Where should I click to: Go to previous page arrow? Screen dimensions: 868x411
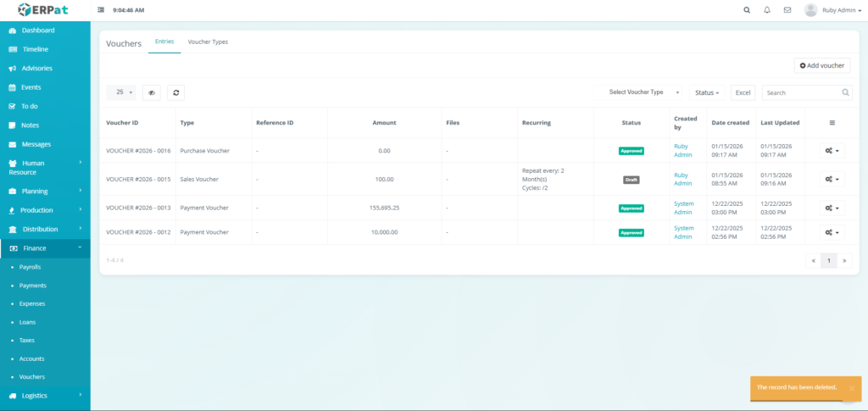(813, 260)
